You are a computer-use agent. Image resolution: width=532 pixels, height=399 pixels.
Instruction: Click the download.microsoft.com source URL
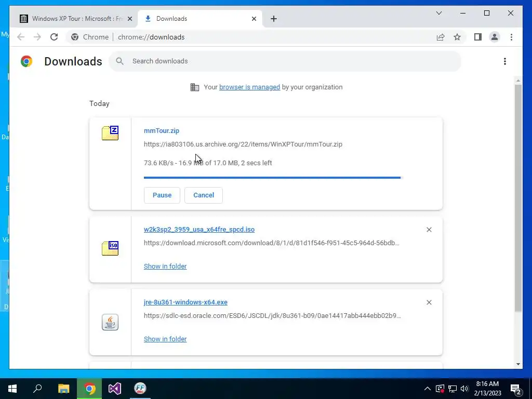pos(271,243)
